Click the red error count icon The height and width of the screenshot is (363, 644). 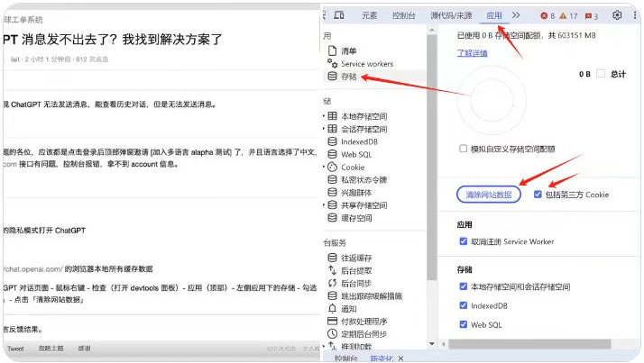tap(544, 15)
